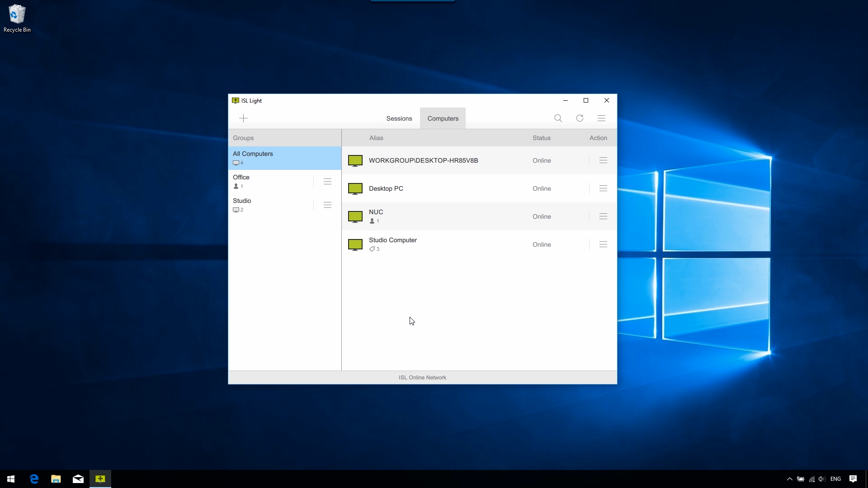Click the computer count icon under Studio group
This screenshot has height=488, width=868.
(x=236, y=210)
